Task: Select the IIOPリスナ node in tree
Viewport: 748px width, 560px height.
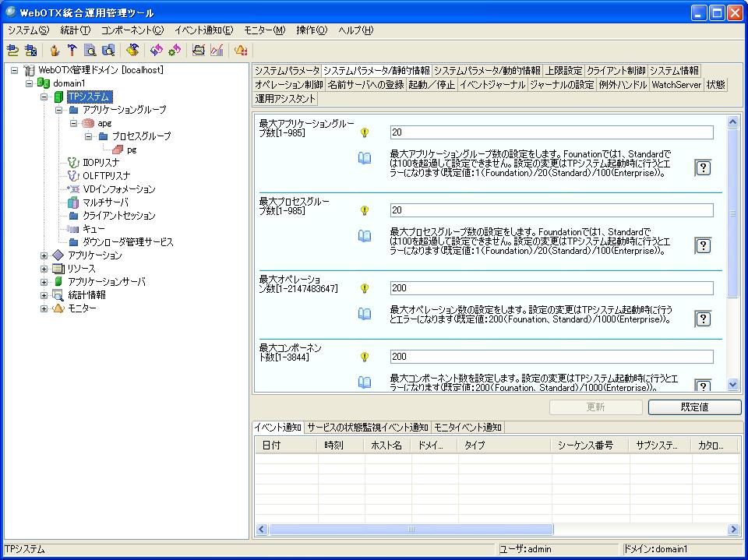Action: (100, 163)
